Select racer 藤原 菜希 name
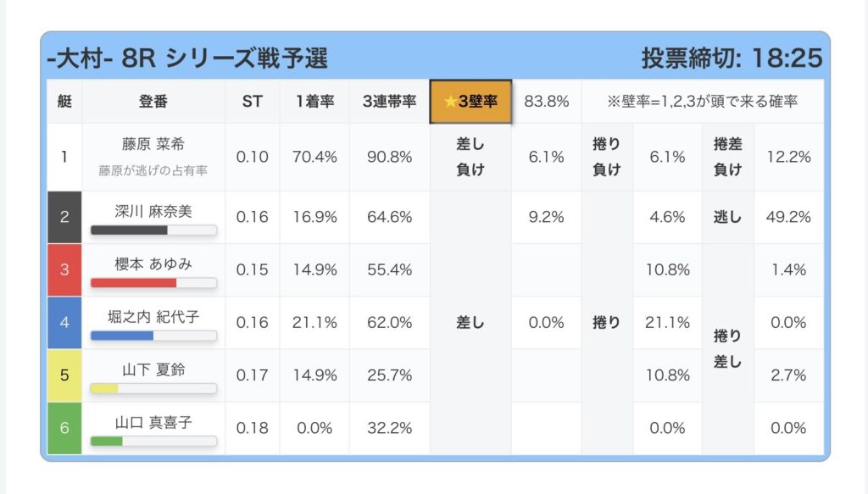868x494 pixels. pyautogui.click(x=153, y=145)
